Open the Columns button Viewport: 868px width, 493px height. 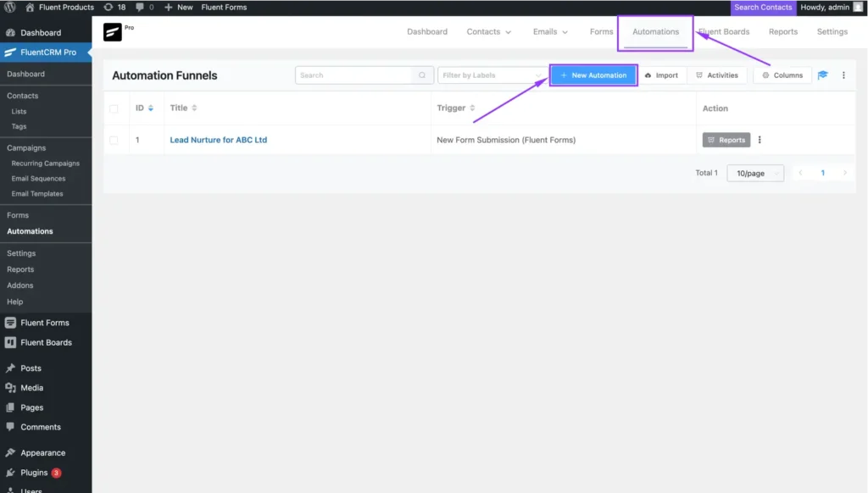782,75
